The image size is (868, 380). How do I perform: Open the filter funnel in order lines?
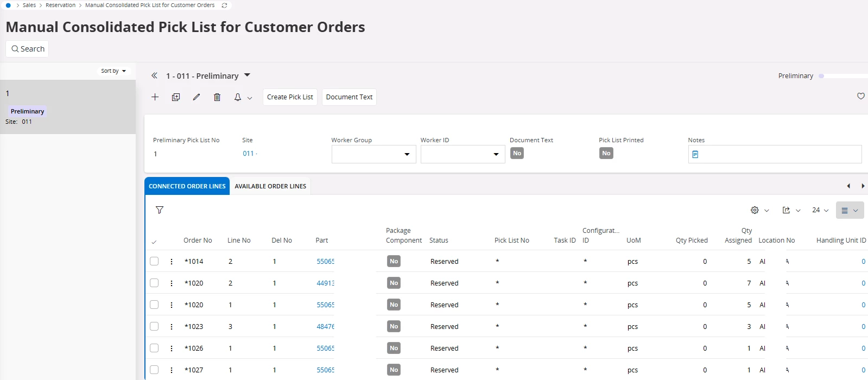[x=160, y=210]
